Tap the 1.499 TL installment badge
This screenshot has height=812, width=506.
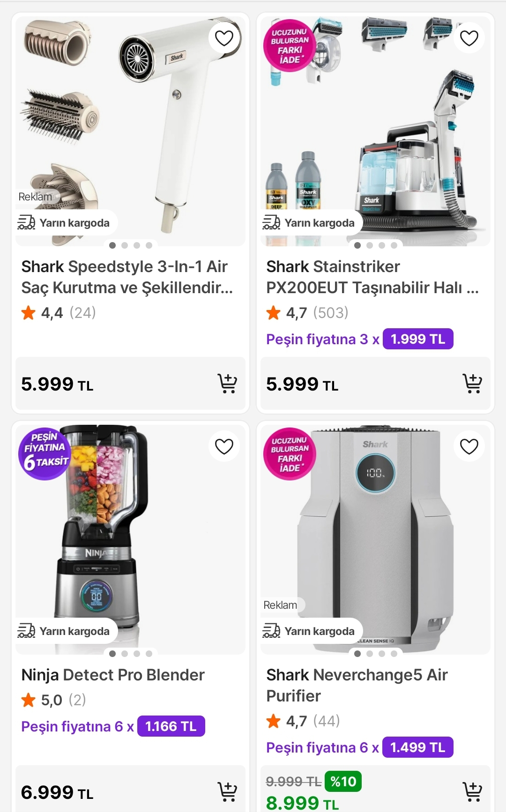(418, 747)
